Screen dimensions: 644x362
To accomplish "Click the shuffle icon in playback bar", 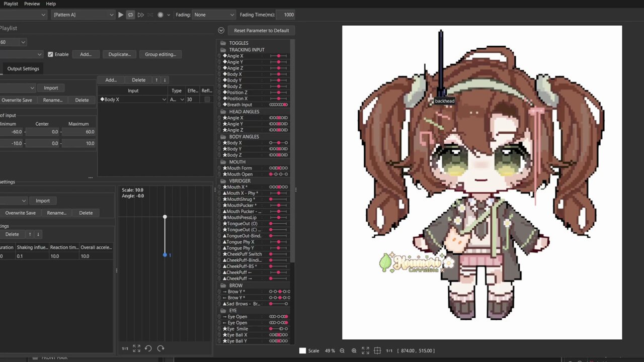I will 150,15.
